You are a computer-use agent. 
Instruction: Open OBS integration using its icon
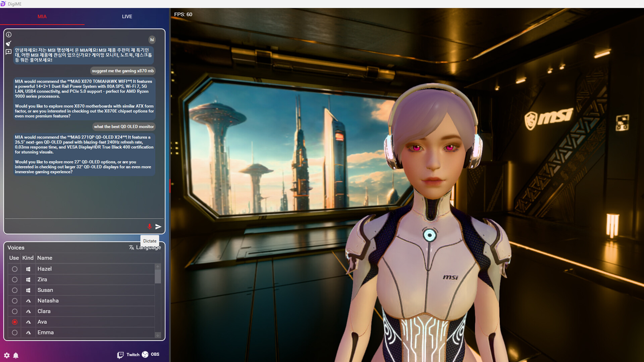145,355
